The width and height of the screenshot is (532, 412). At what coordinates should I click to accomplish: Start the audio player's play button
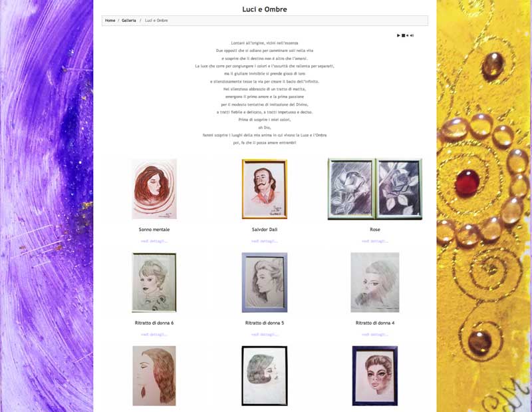(x=398, y=35)
